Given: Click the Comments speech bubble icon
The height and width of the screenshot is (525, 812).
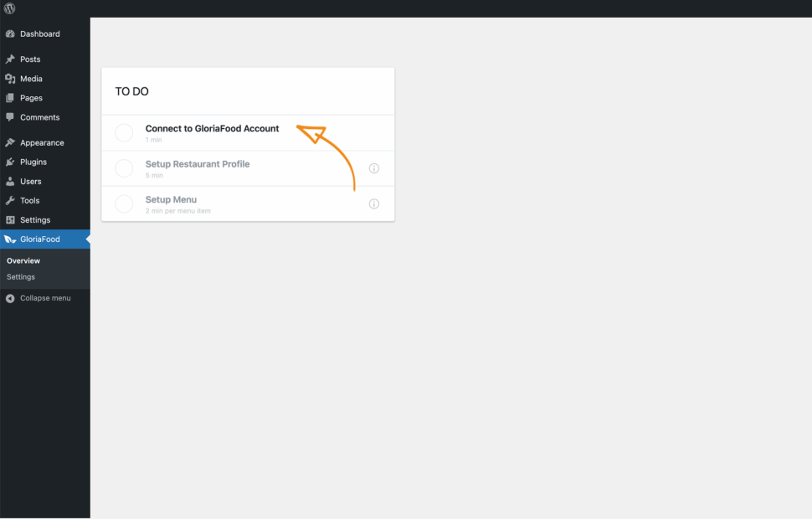Looking at the screenshot, I should point(11,117).
